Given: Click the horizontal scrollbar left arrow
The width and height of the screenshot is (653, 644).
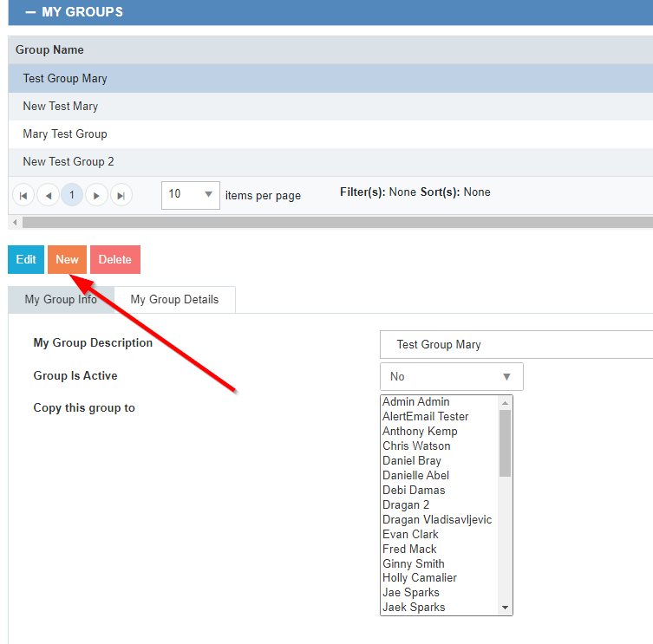Looking at the screenshot, I should click(15, 222).
